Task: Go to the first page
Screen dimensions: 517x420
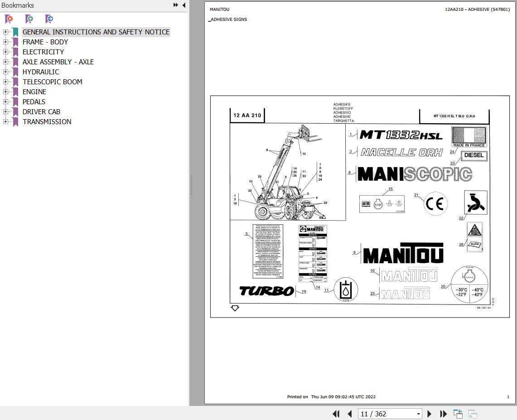Action: tap(336, 414)
